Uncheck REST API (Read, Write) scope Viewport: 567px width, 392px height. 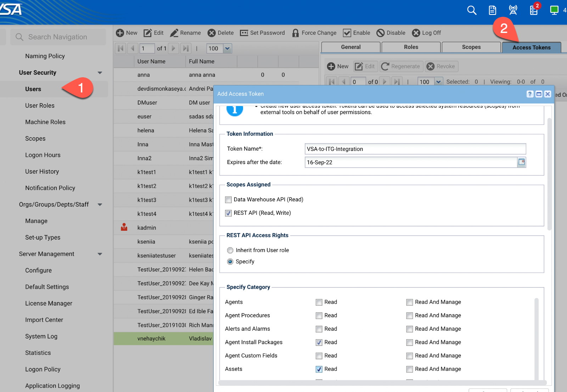coord(229,213)
